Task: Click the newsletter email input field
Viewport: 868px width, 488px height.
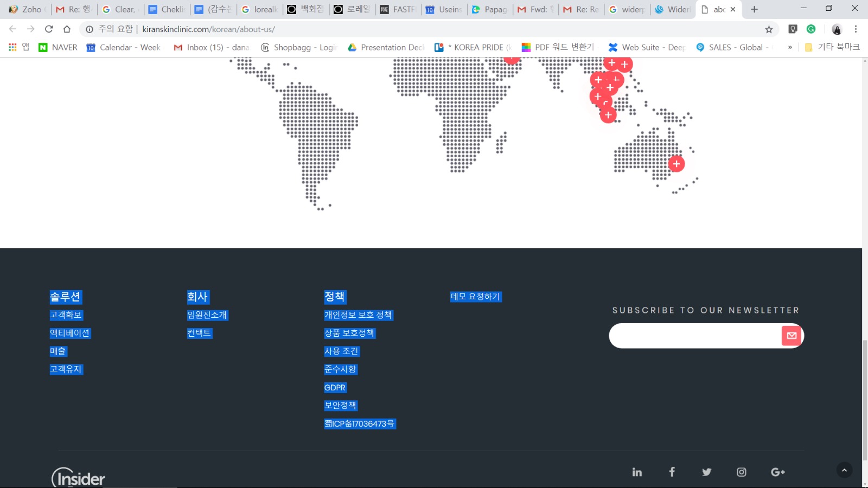Action: click(x=695, y=336)
